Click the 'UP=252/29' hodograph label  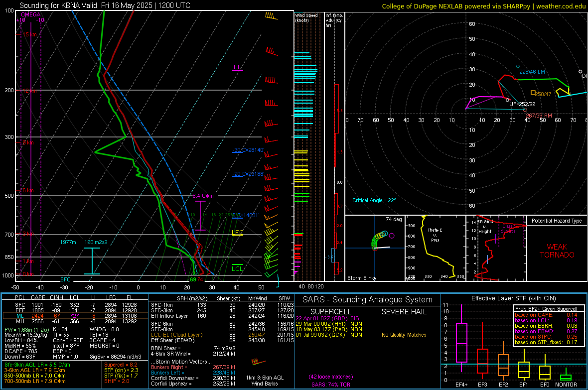(x=522, y=104)
